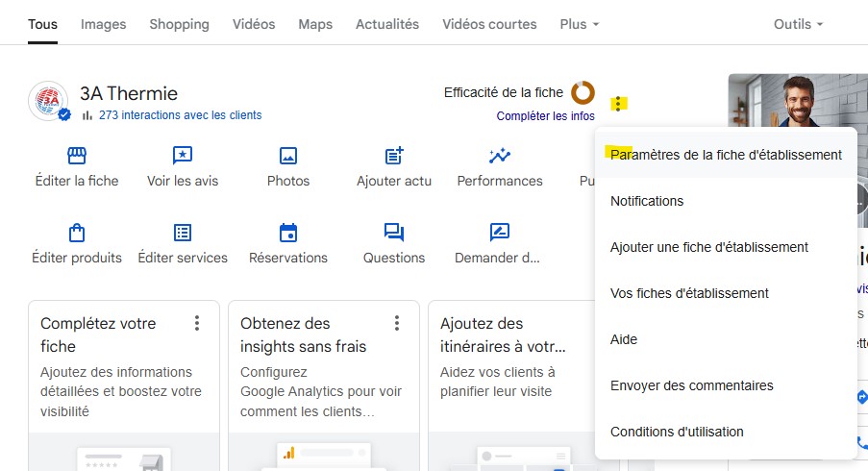
Task: Click 'Configurez Google Analytics' description text
Action: [321, 391]
